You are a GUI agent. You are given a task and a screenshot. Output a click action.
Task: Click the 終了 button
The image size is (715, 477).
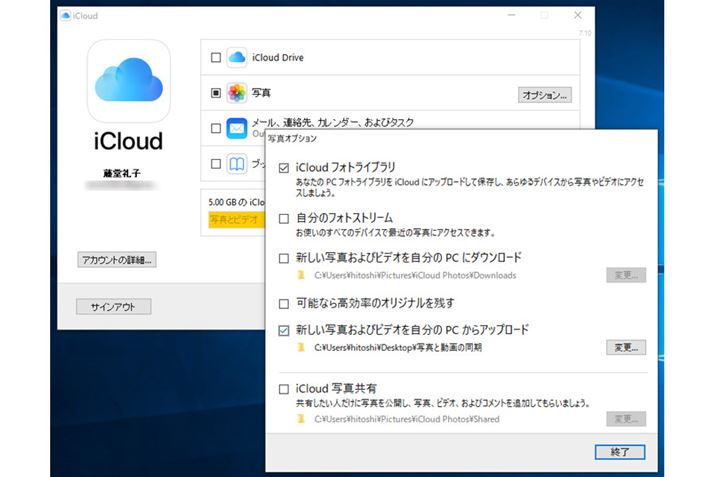[620, 452]
